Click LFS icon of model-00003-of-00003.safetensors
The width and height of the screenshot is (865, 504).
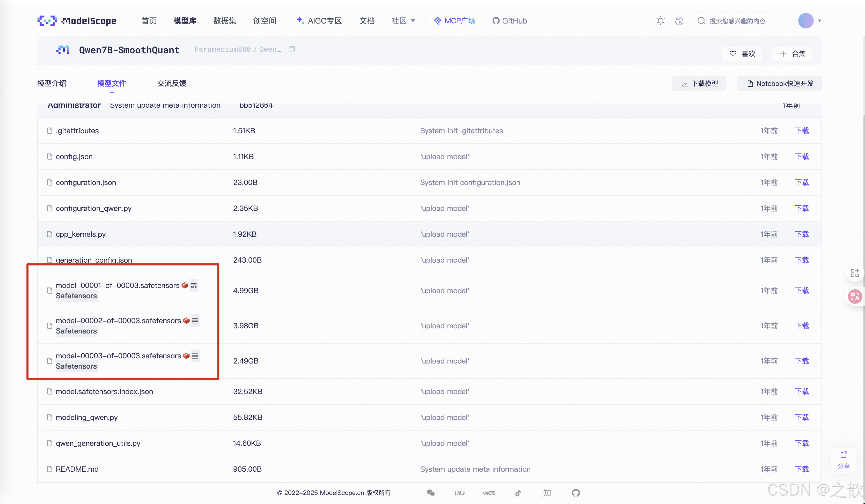pyautogui.click(x=186, y=356)
